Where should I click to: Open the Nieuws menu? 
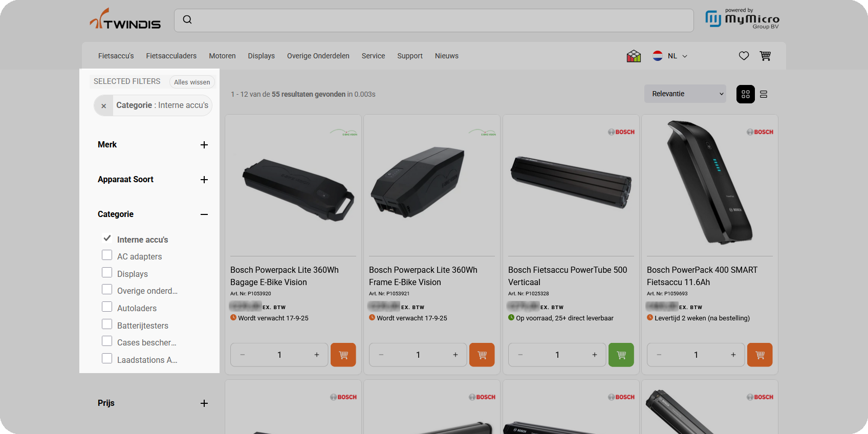[x=447, y=56]
